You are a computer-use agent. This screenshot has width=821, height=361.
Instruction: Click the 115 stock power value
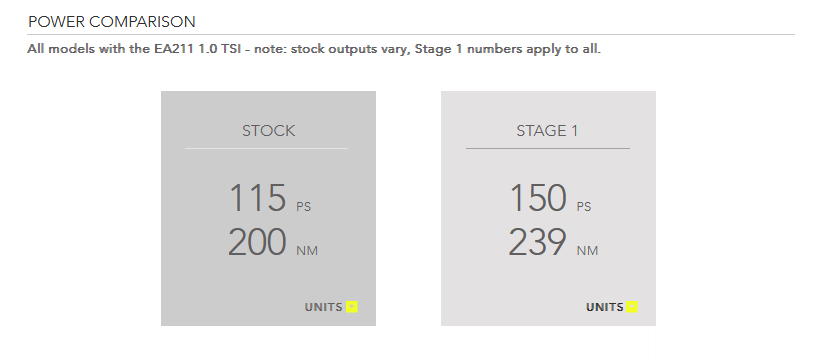pos(258,198)
